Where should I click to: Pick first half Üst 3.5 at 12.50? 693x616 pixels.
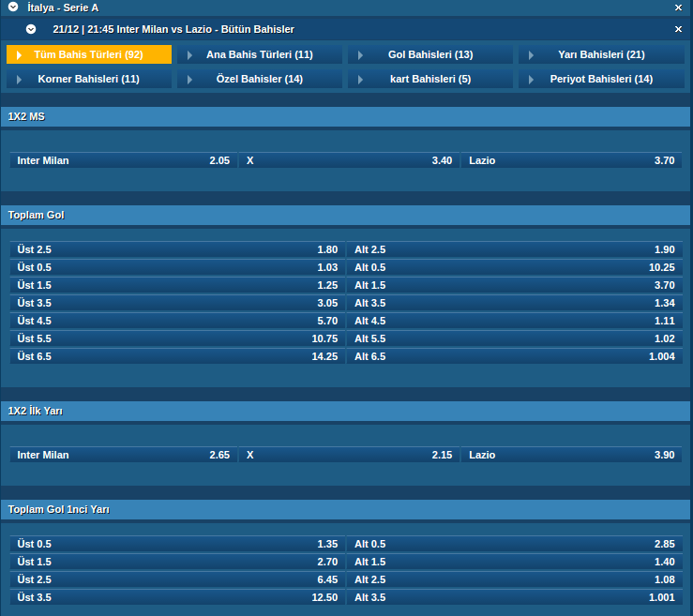(x=177, y=597)
